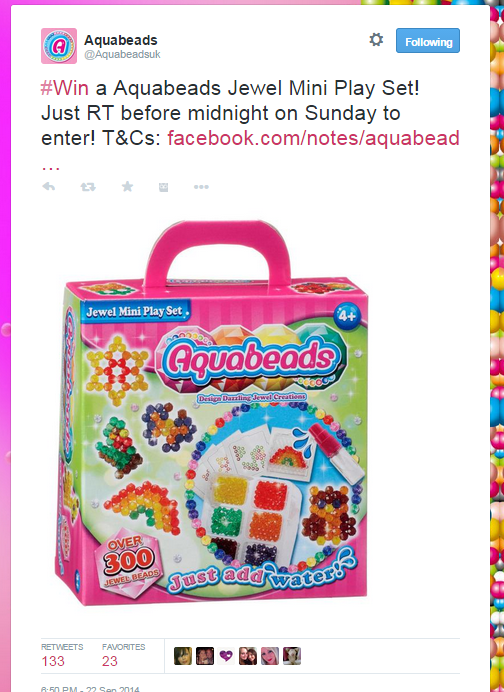Viewport: 504px width, 692px height.
Task: Open the Jewel Mini Play Set image
Action: pos(212,413)
